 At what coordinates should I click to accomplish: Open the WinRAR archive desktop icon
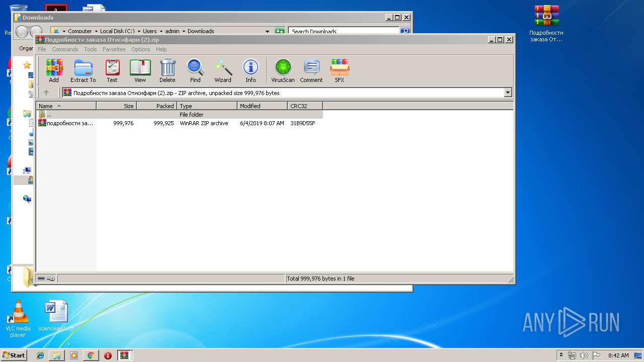(546, 24)
